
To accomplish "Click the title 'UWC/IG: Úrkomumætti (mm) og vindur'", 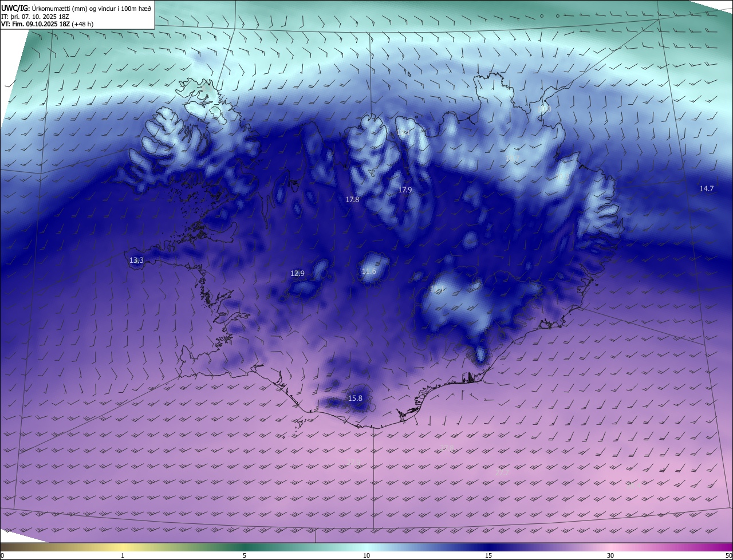I will [x=76, y=8].
